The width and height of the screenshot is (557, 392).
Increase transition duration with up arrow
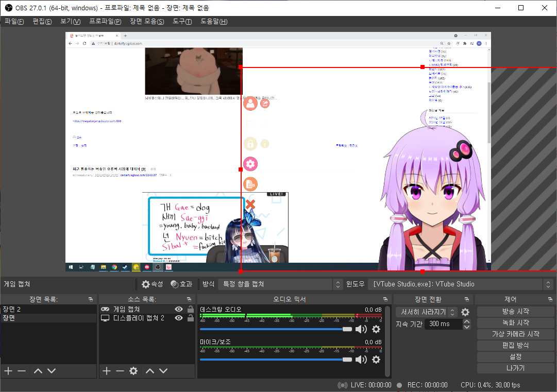467,321
